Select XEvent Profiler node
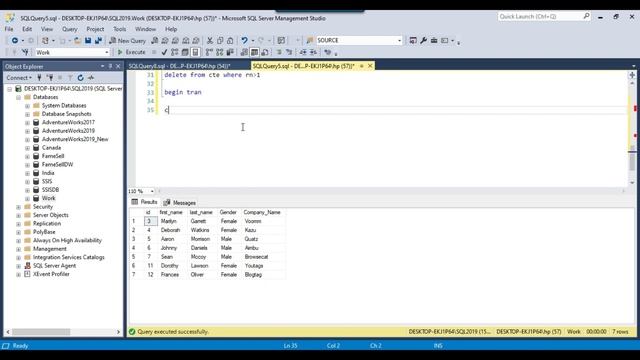Screen dimensions: 640x360 point(51,274)
